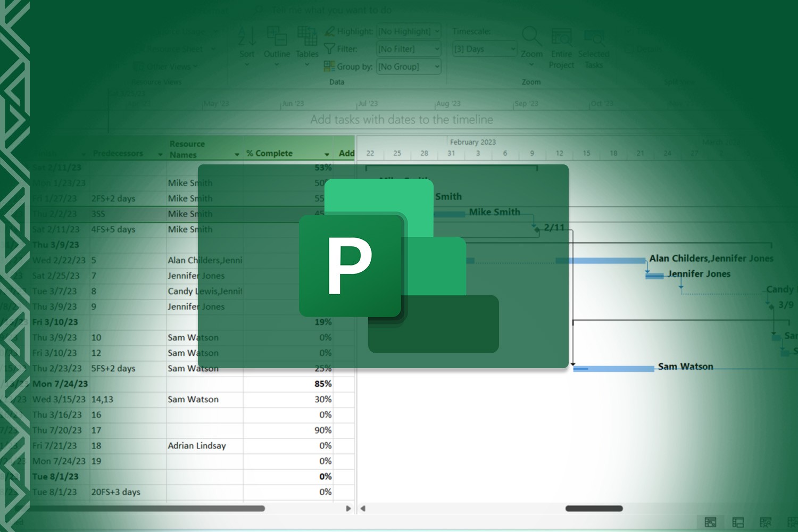Zoom to Selected Tasks
Image resolution: width=798 pixels, height=532 pixels.
[x=594, y=48]
